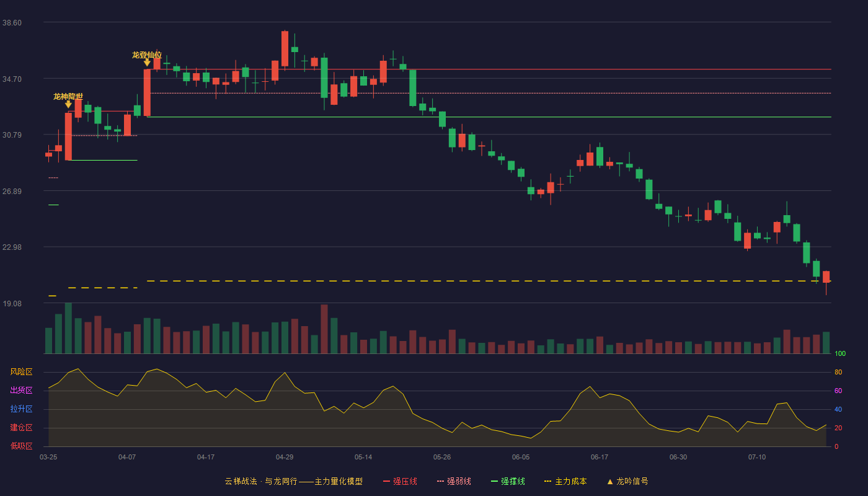Click the 06-05 date label
The image size is (868, 496).
point(521,457)
